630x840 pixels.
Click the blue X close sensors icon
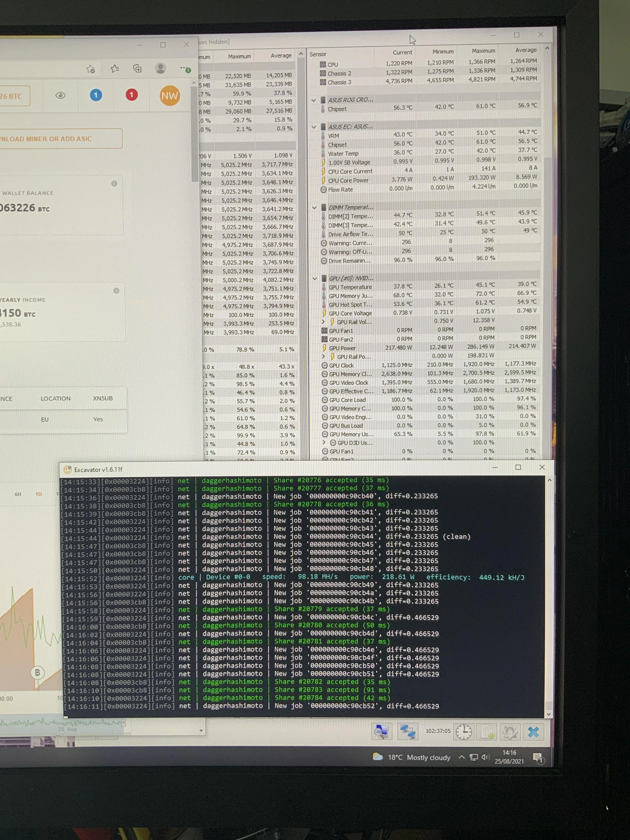(x=534, y=732)
